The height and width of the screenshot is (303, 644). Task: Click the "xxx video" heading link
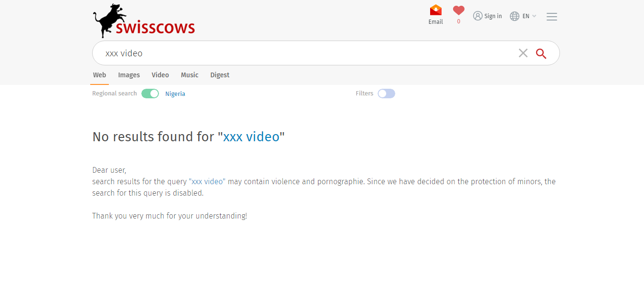click(251, 137)
